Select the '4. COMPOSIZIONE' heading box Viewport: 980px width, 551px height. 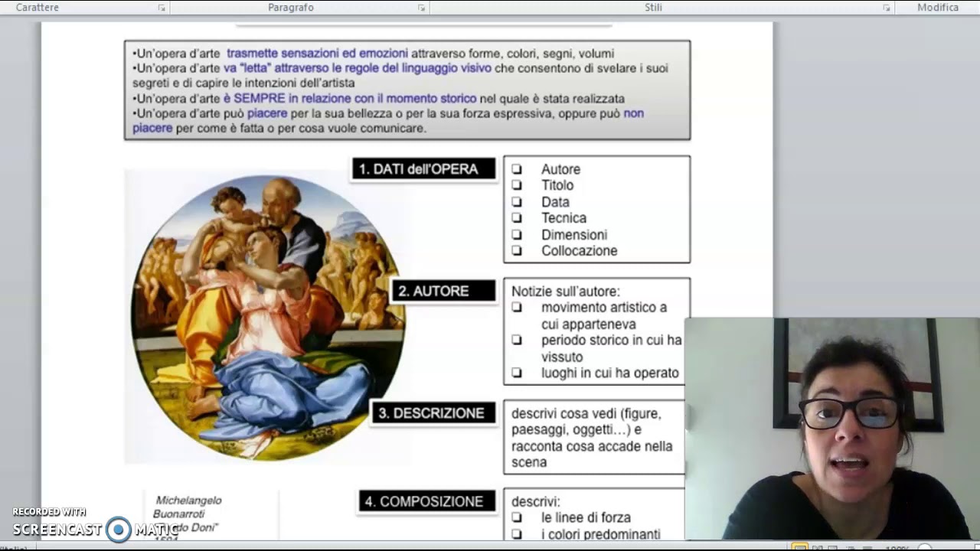(x=426, y=501)
